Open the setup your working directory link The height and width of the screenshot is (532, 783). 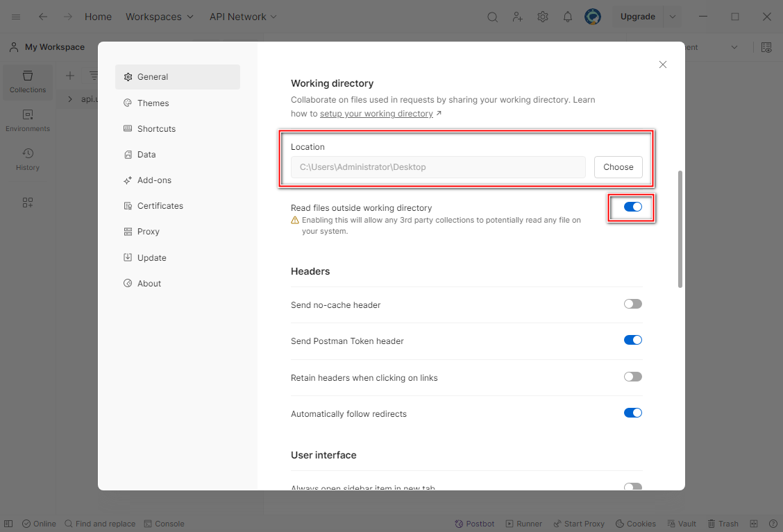click(376, 114)
